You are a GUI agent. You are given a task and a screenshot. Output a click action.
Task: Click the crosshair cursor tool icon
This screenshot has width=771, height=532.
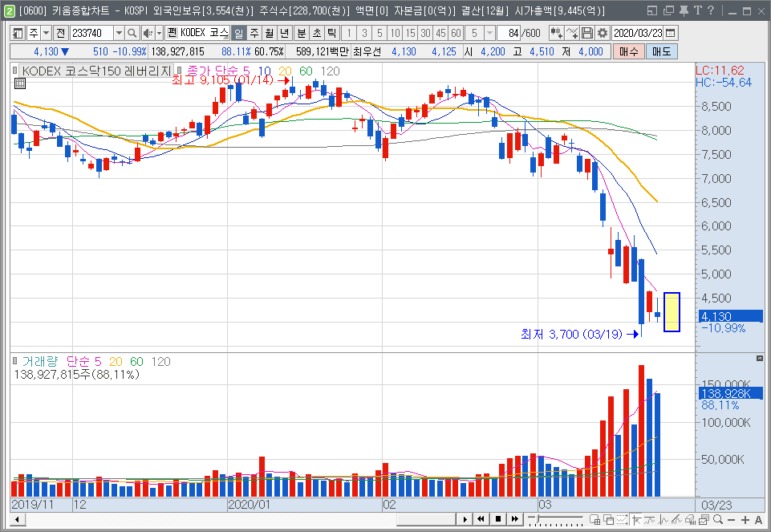pos(637,519)
